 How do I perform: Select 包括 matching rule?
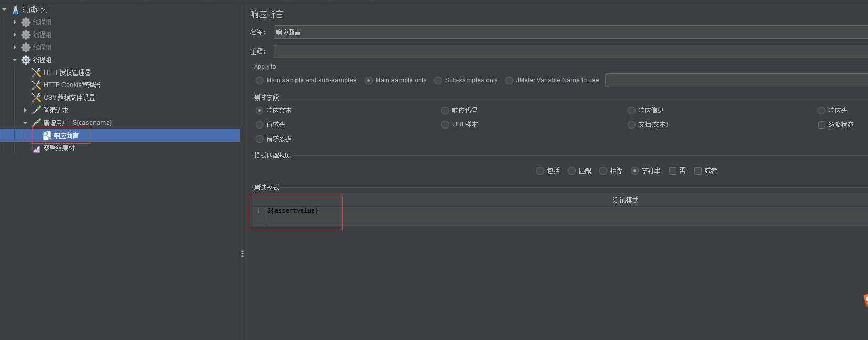[540, 171]
